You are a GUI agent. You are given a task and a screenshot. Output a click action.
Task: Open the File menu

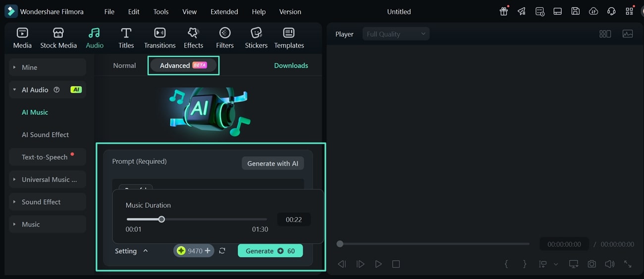109,11
